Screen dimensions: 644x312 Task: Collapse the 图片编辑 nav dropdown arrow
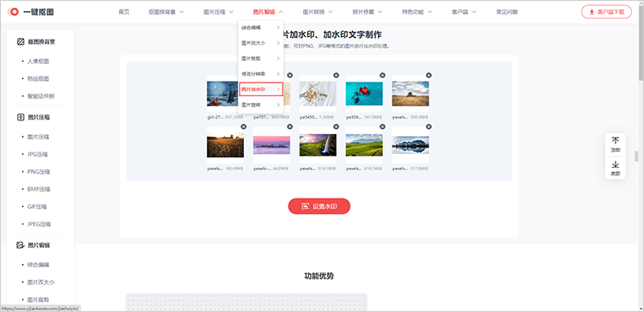click(281, 12)
